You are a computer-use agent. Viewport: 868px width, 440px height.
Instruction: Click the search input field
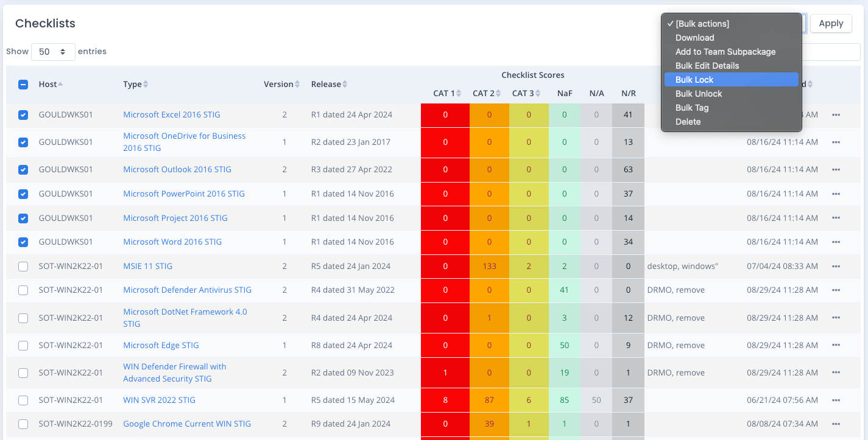click(831, 52)
